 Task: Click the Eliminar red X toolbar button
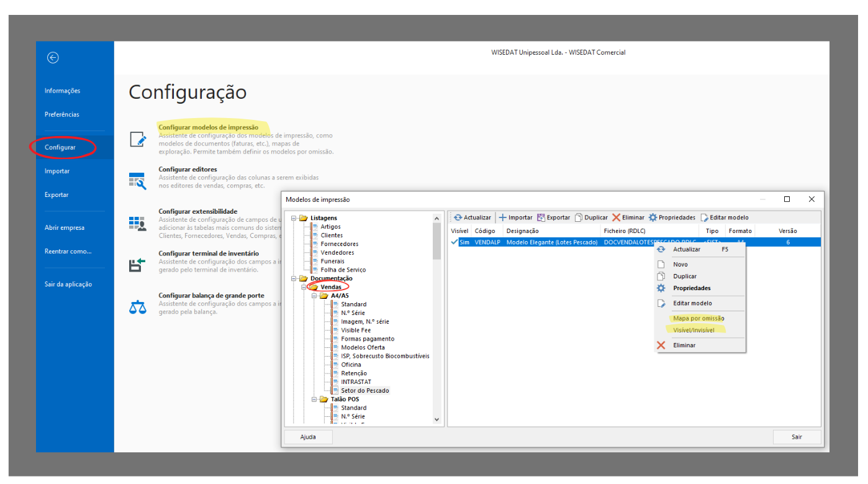628,217
